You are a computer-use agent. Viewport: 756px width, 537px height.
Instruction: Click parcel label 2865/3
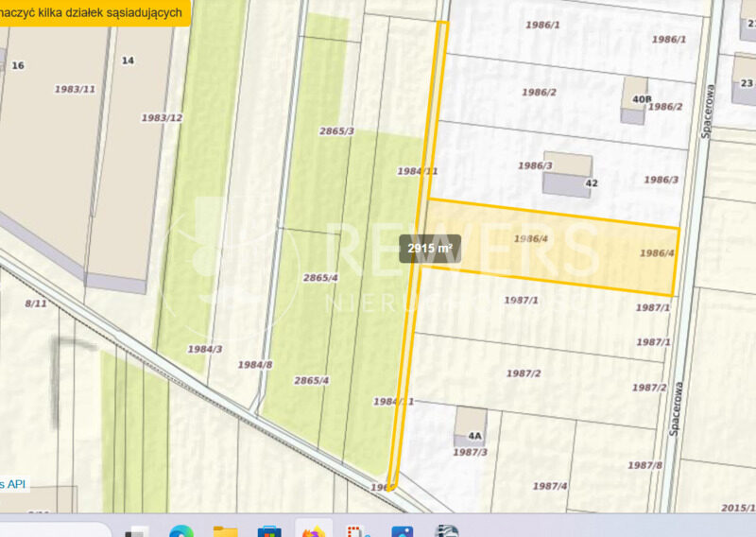click(336, 130)
